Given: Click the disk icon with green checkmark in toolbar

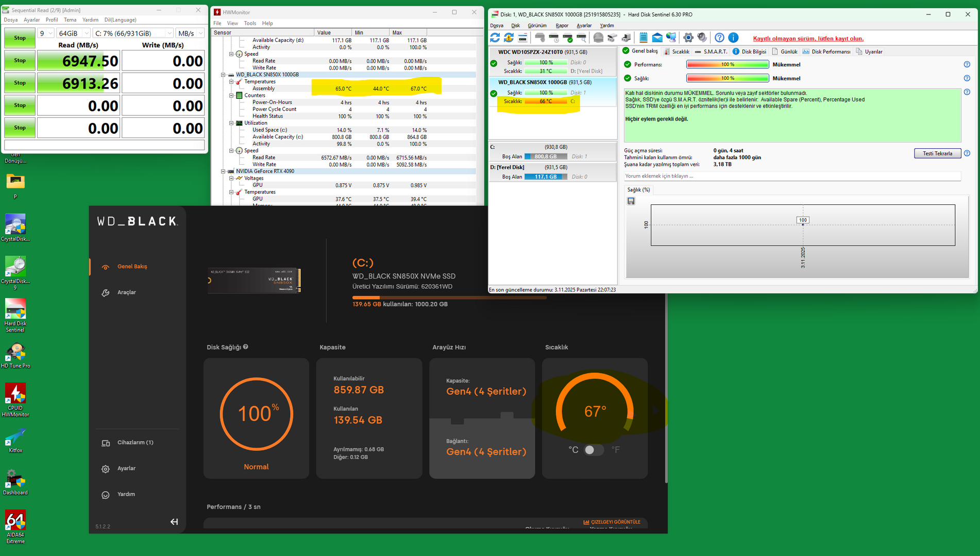Looking at the screenshot, I should coord(568,38).
